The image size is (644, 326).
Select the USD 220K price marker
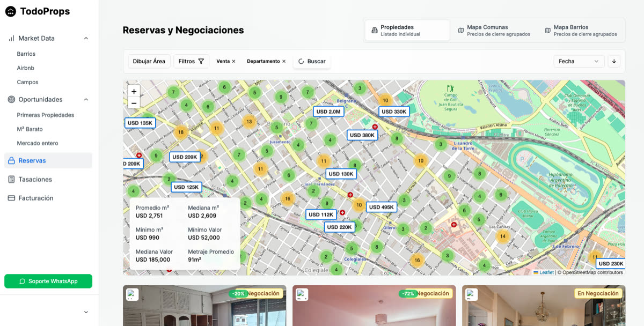coord(339,227)
